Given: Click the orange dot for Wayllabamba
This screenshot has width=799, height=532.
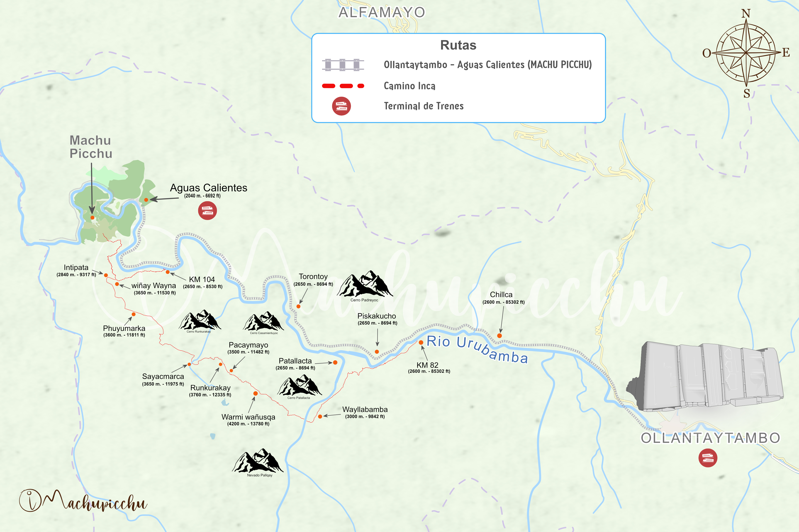Looking at the screenshot, I should click(x=320, y=416).
